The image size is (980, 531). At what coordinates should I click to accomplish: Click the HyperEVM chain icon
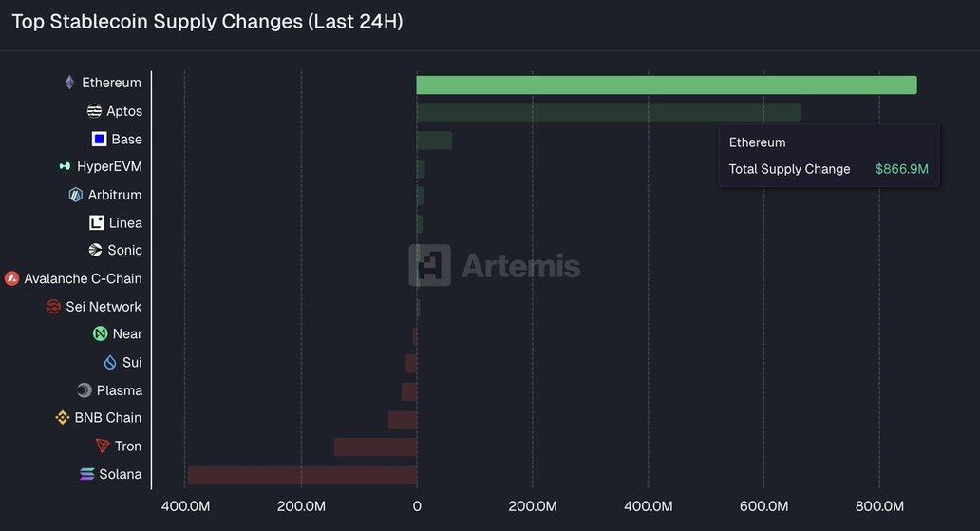tap(65, 166)
